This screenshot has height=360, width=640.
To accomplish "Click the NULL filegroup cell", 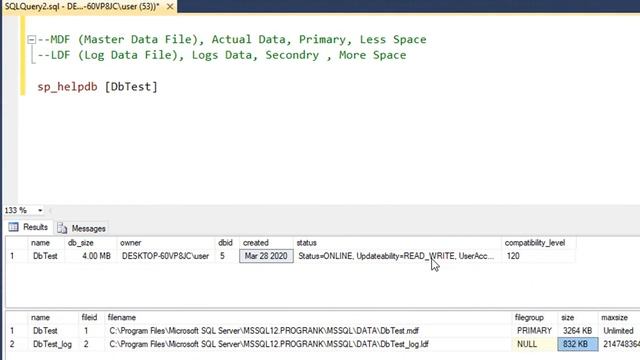I will pyautogui.click(x=534, y=344).
